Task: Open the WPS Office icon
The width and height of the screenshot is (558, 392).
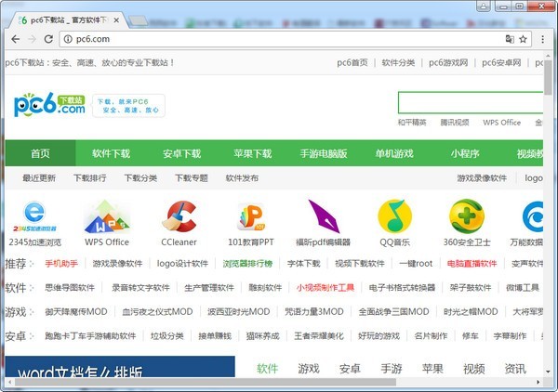Action: coord(107,216)
